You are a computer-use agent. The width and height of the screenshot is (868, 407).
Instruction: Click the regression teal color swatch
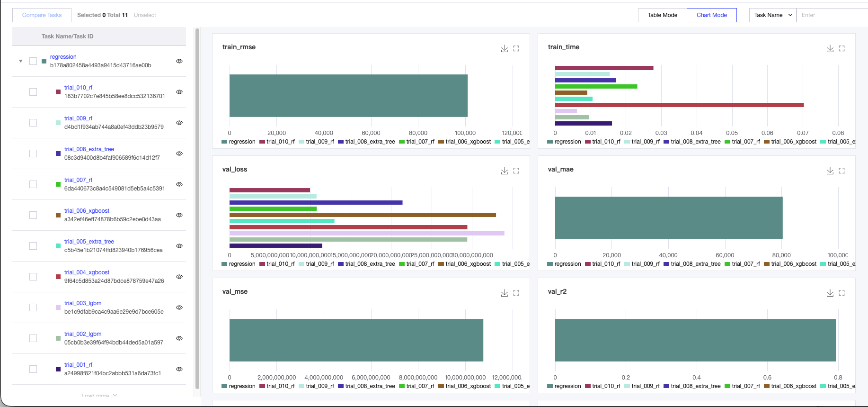(44, 61)
